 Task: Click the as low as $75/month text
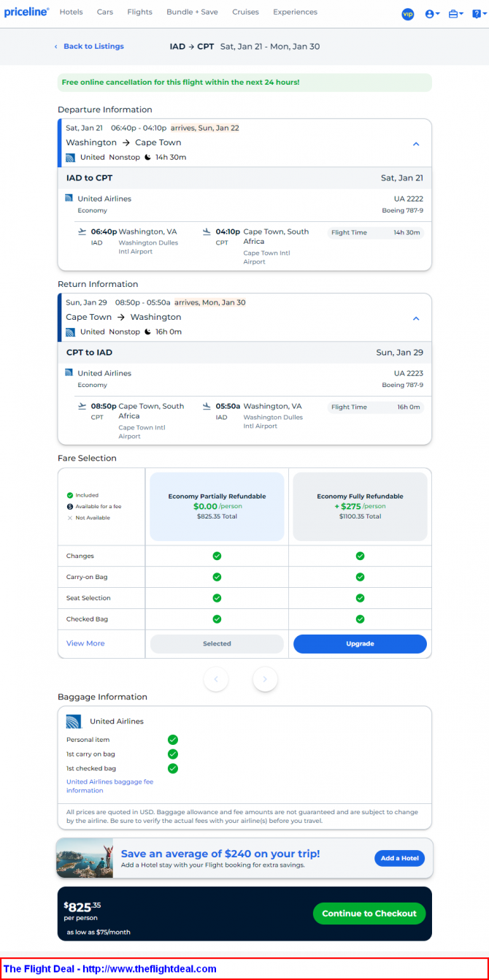pyautogui.click(x=99, y=932)
